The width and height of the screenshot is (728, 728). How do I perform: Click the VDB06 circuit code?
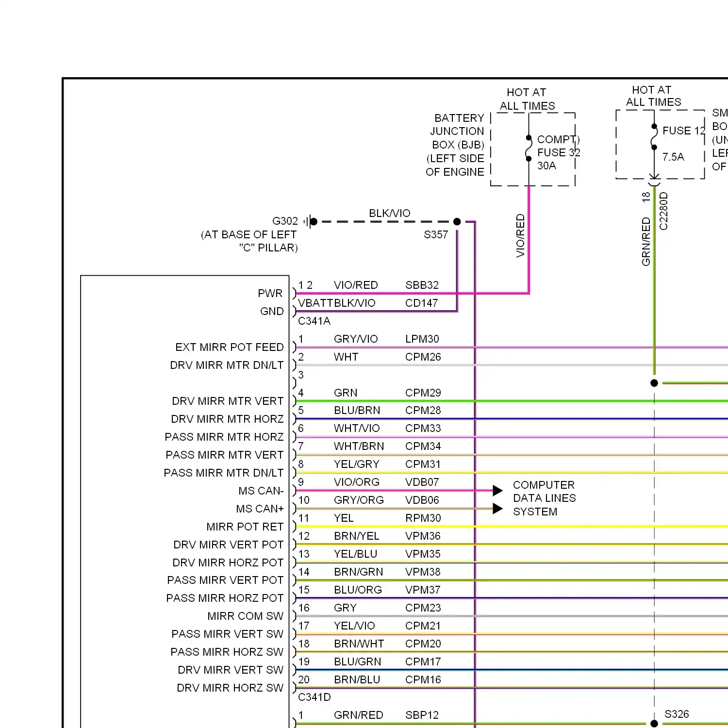click(x=422, y=500)
